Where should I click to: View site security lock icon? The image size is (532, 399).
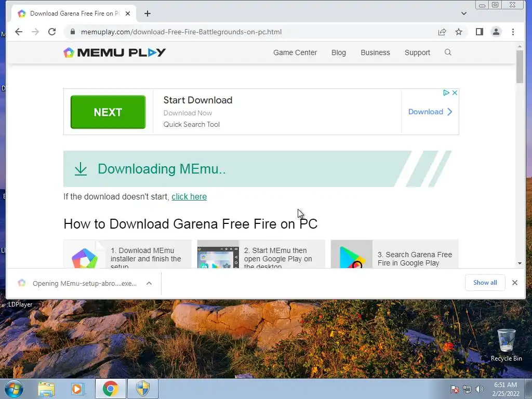pyautogui.click(x=72, y=32)
